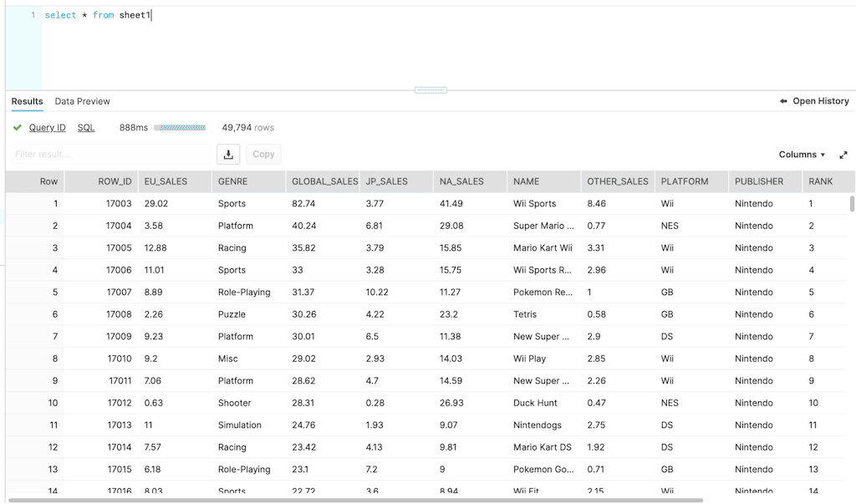This screenshot has height=504, width=856.
Task: Click the pane resize handle above Results
Action: point(431,90)
